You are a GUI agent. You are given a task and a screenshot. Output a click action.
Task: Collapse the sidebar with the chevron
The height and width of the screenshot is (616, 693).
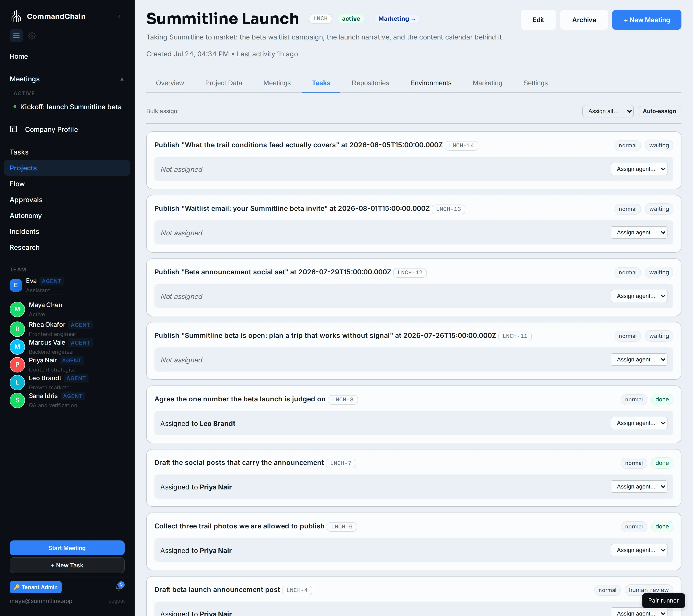[x=119, y=16]
